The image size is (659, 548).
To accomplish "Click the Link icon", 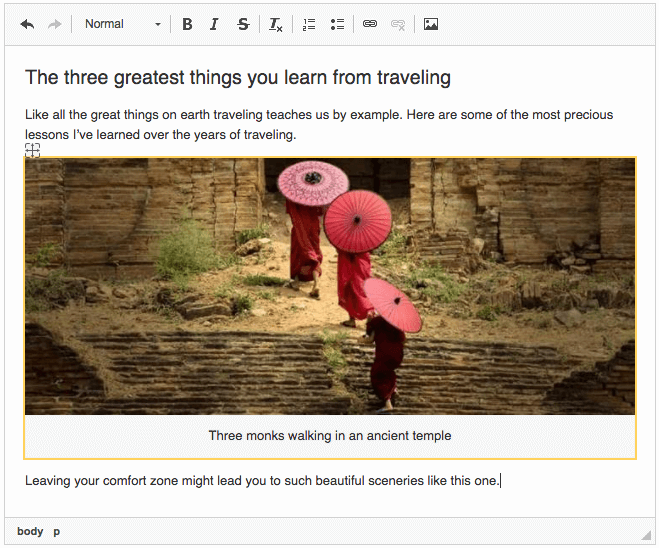I will click(x=370, y=24).
